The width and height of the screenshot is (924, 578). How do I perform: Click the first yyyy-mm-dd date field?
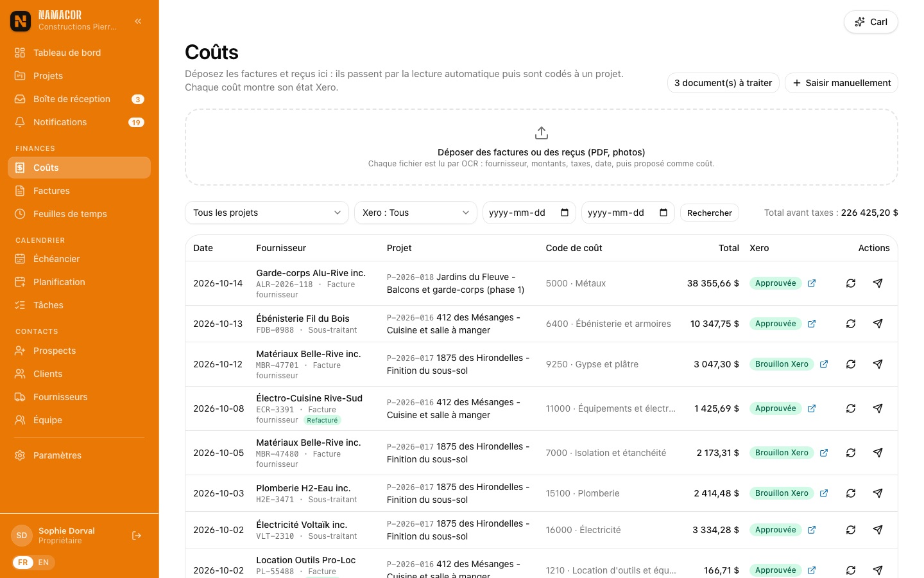click(529, 213)
